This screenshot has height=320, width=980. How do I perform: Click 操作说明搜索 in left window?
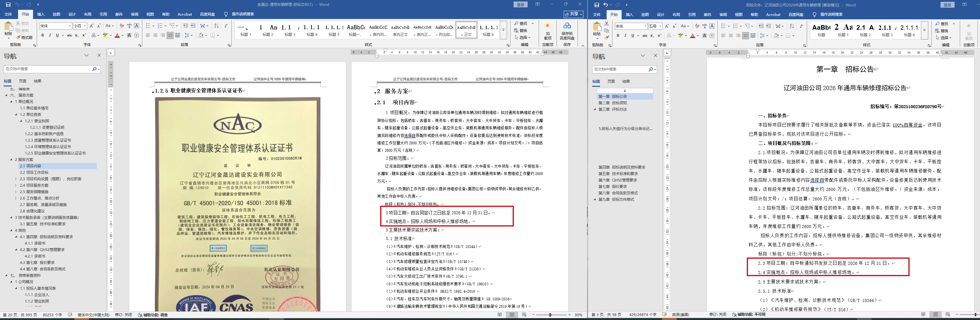[243, 14]
